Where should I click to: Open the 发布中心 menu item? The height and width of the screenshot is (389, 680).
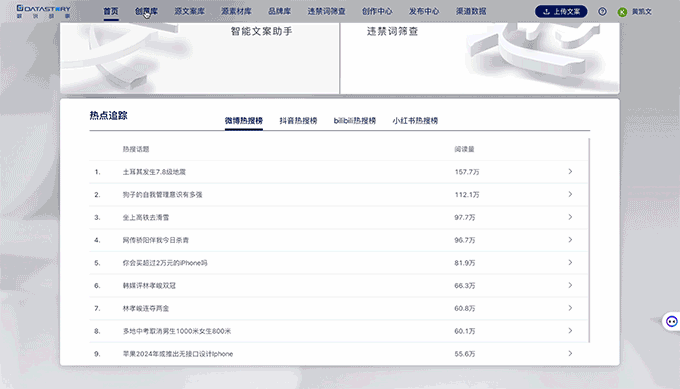424,11
